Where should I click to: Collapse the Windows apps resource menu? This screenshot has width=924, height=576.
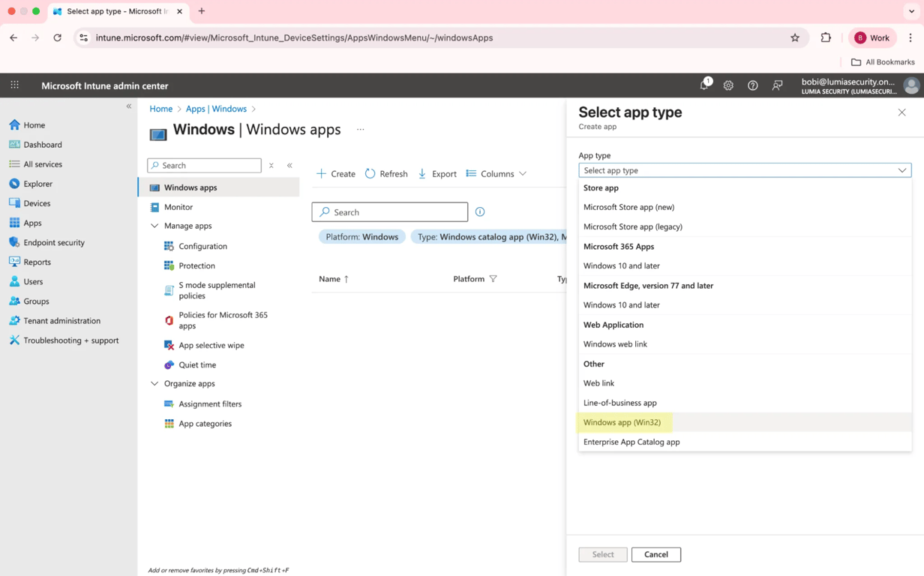pyautogui.click(x=289, y=165)
